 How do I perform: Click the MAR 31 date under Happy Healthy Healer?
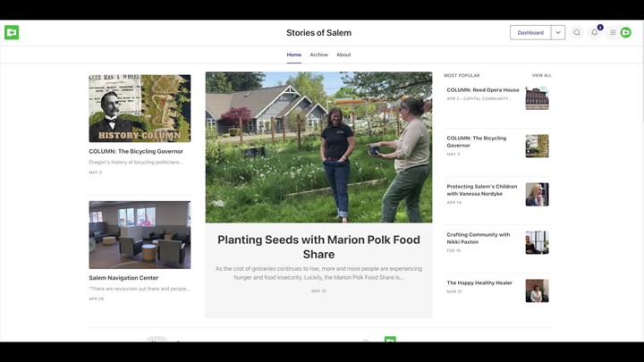pos(454,291)
